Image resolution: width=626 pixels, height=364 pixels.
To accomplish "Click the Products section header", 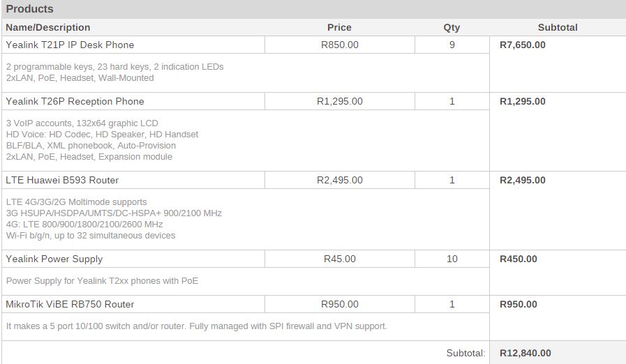I will coord(30,9).
